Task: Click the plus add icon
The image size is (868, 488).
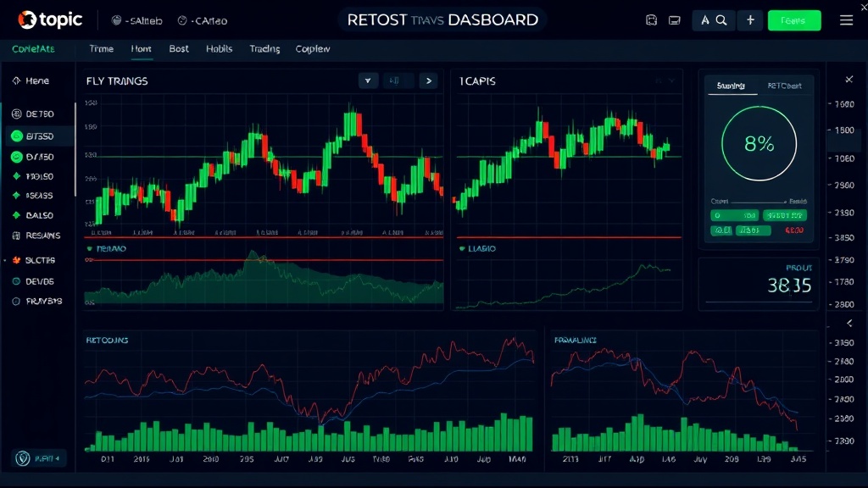Action: (x=750, y=20)
